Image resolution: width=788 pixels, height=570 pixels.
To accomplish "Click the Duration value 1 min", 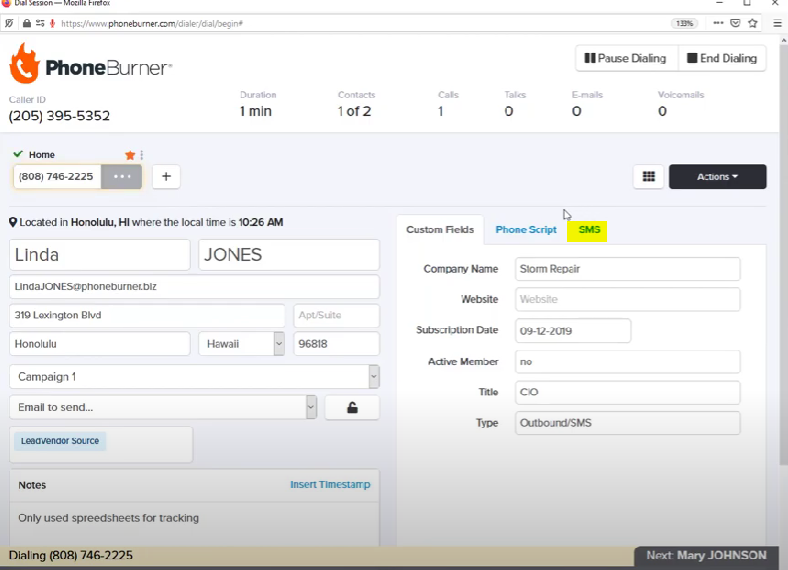I will [256, 111].
